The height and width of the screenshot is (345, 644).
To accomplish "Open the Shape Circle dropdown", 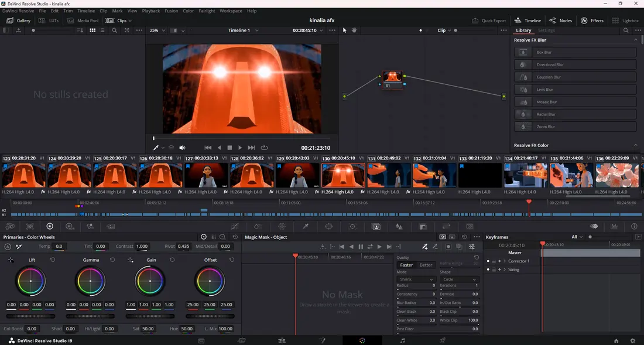I will (x=459, y=279).
